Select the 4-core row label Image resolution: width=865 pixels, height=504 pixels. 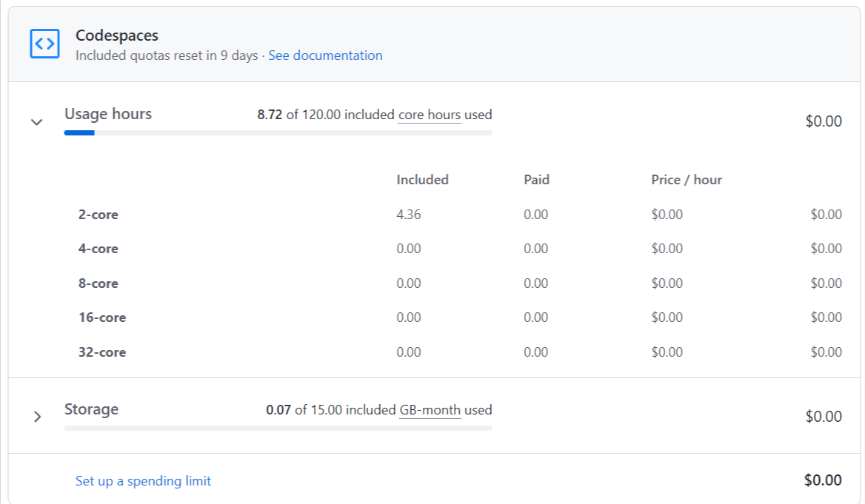point(98,249)
